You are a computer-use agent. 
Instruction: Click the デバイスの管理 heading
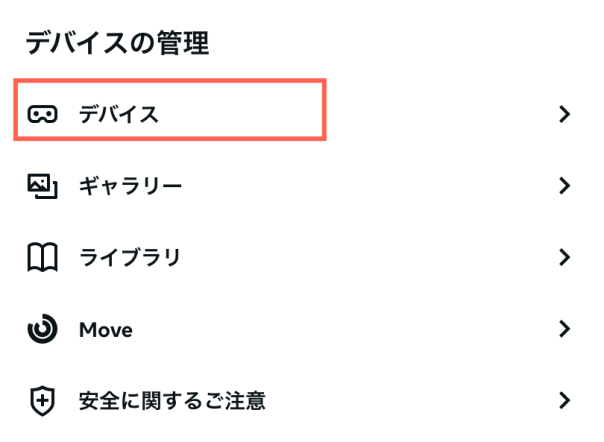pos(117,43)
